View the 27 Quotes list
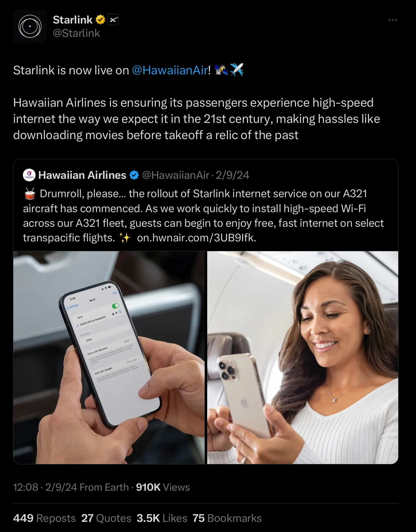 106,518
